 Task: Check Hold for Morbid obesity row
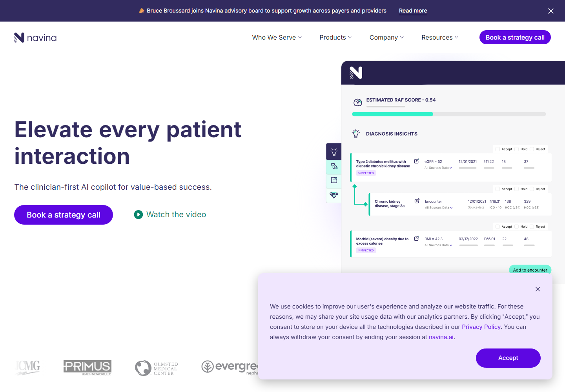point(517,227)
